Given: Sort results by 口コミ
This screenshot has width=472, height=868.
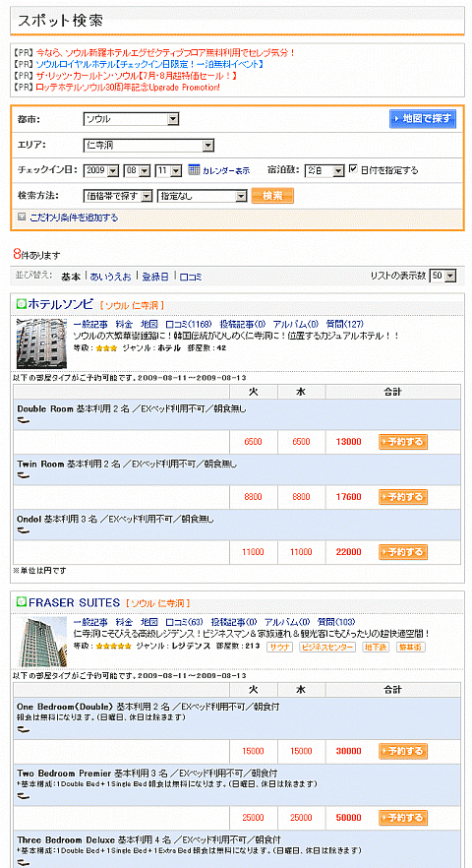Looking at the screenshot, I should point(191,277).
